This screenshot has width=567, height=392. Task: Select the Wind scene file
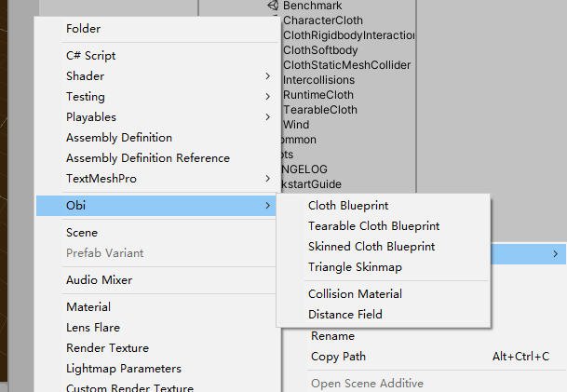(x=296, y=125)
